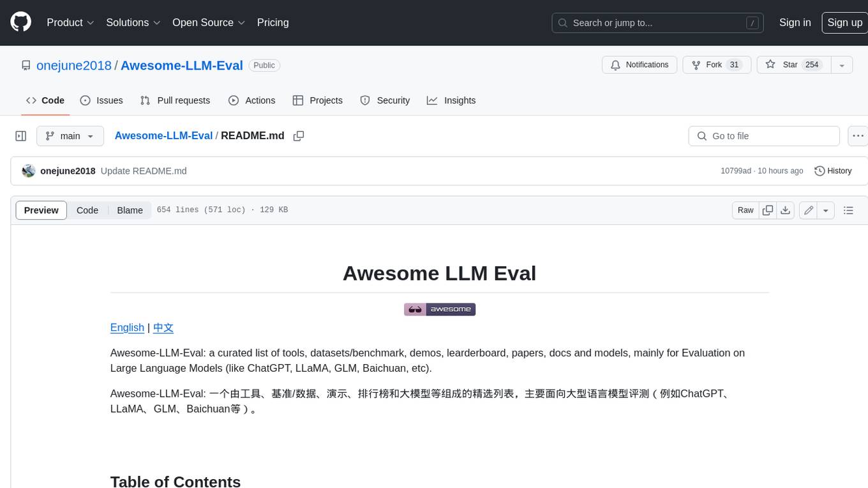
Task: Focus the Go to file search box
Action: coord(764,136)
